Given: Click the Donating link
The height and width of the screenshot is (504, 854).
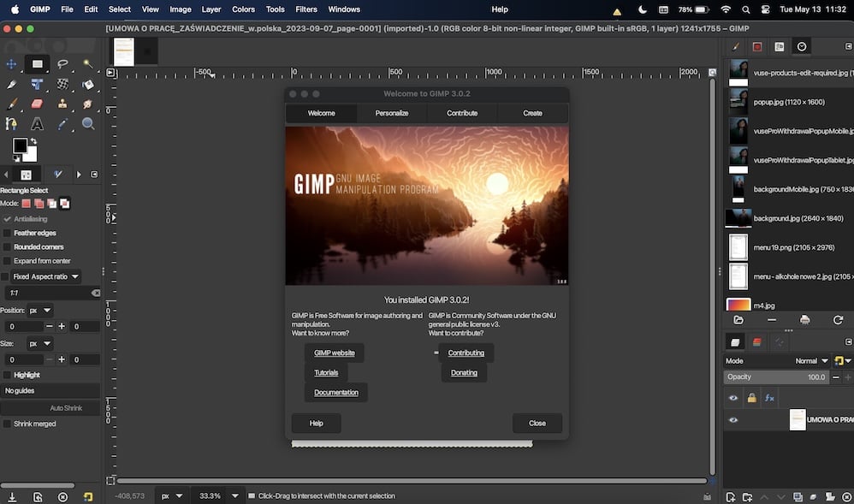Looking at the screenshot, I should 464,373.
